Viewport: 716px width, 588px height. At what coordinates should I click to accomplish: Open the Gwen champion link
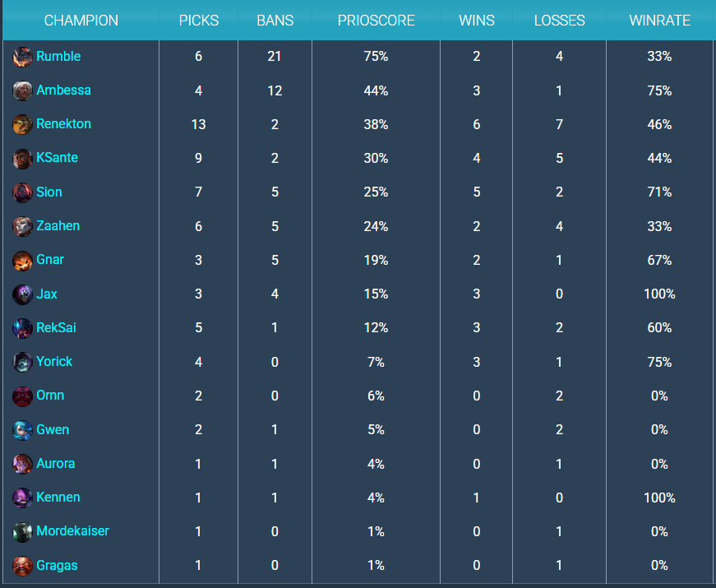pyautogui.click(x=53, y=429)
